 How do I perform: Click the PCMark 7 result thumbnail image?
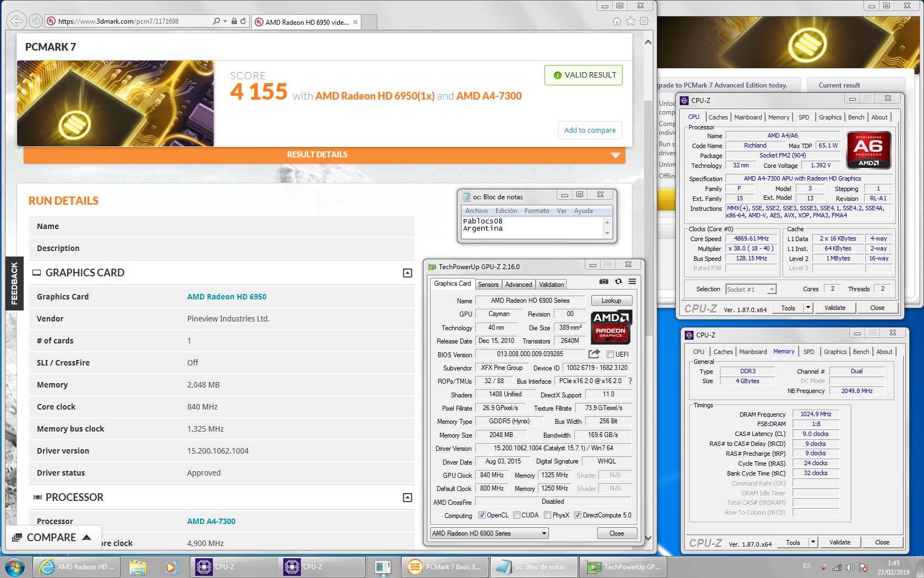116,103
